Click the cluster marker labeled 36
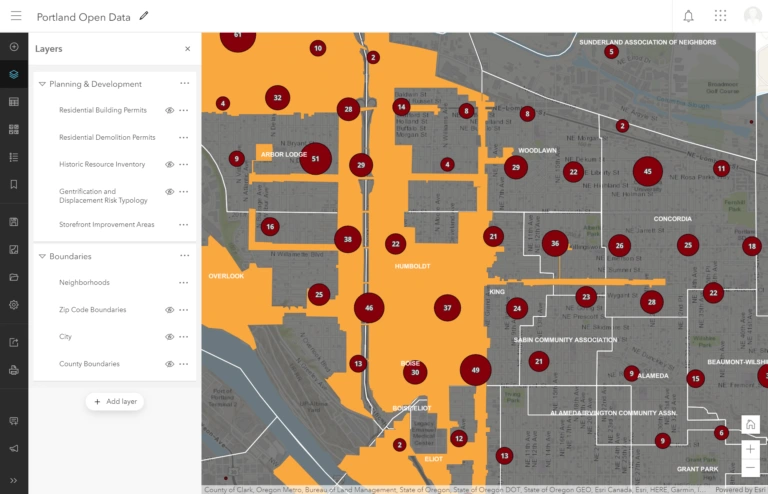The image size is (768, 494). click(x=555, y=243)
